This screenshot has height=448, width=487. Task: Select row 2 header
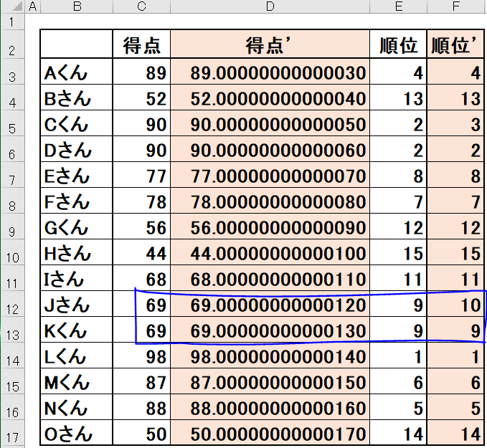click(12, 44)
